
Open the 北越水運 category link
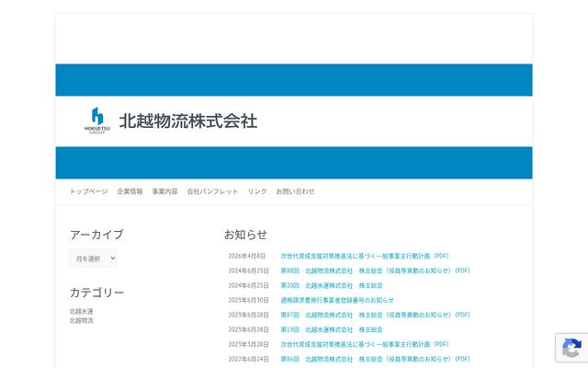pyautogui.click(x=82, y=311)
